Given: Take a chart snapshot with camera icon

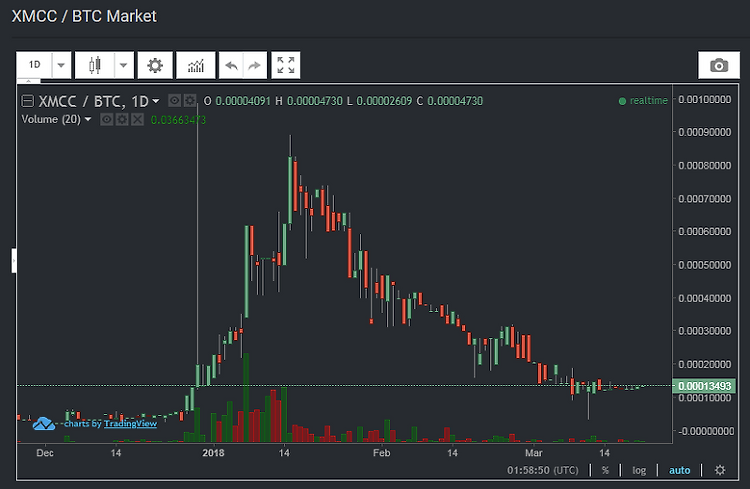Looking at the screenshot, I should 718,65.
